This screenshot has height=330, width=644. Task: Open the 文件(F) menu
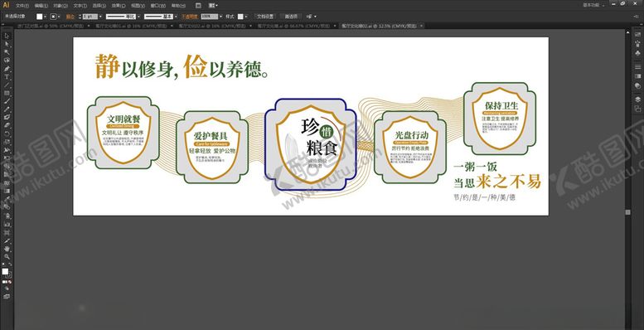(22, 6)
